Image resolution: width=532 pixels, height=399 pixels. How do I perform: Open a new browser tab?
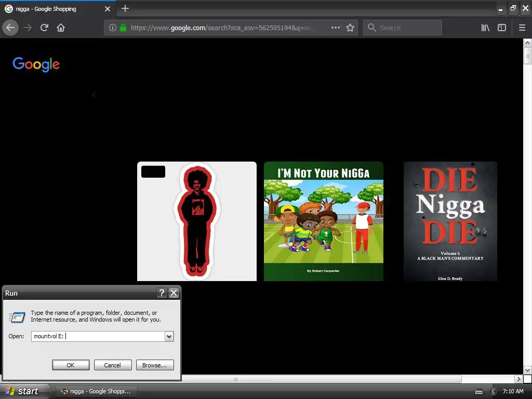tap(125, 8)
